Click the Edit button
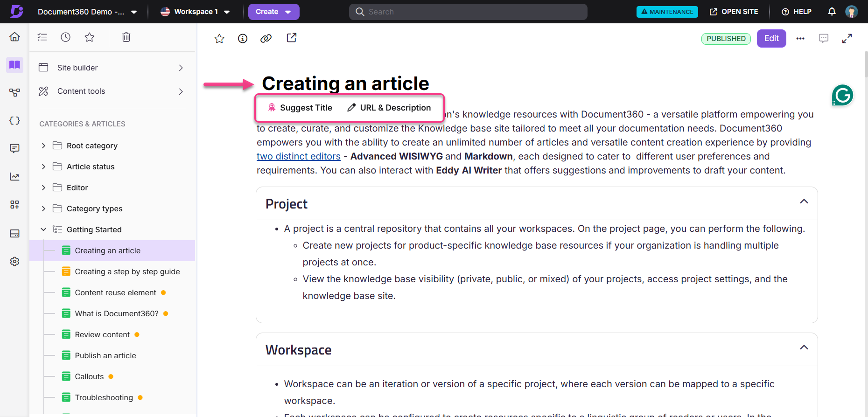868x417 pixels. click(x=771, y=38)
